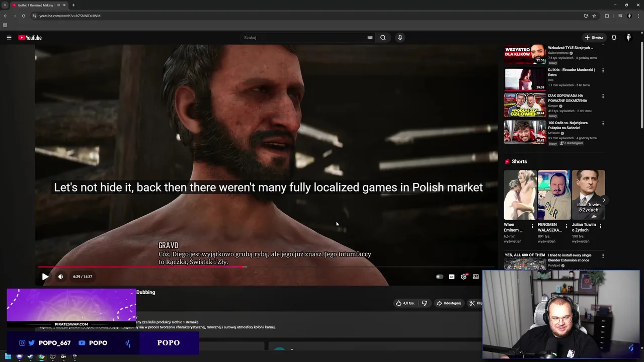This screenshot has width=644, height=362.
Task: Open options for the FENOMEN WALASZKA short
Action: [567, 226]
